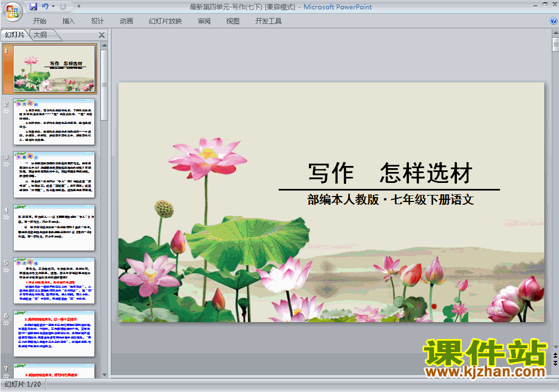
Task: Select slide 3 thumbnail
Action: tap(54, 175)
